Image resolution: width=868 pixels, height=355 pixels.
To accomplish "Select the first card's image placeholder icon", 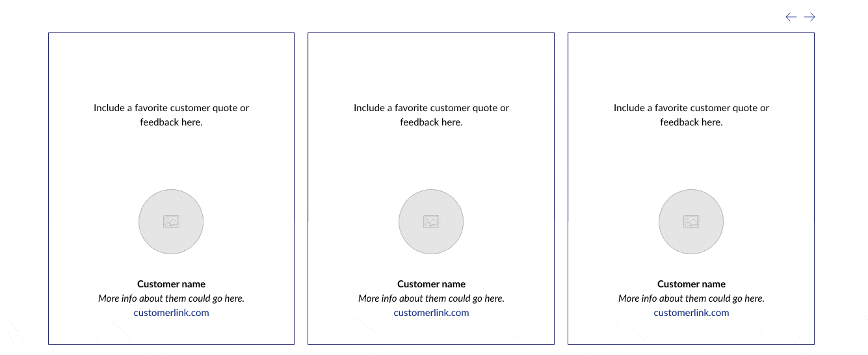I will click(x=171, y=222).
